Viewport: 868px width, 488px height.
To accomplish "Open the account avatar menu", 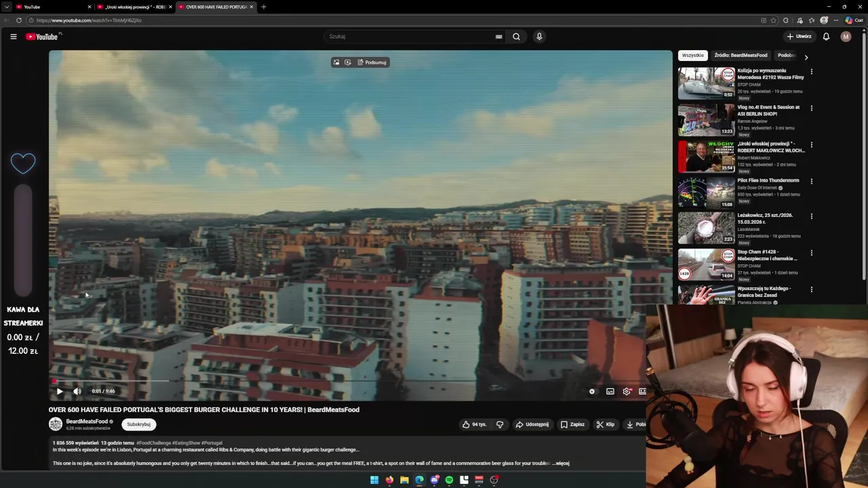I will coord(846,37).
